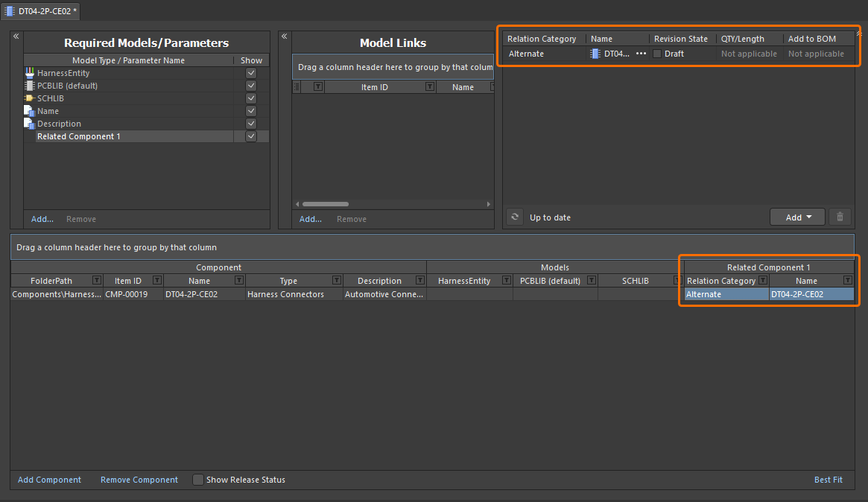Select Automotive Conne... description cell
Viewport: 868px width, 502px height.
(384, 294)
